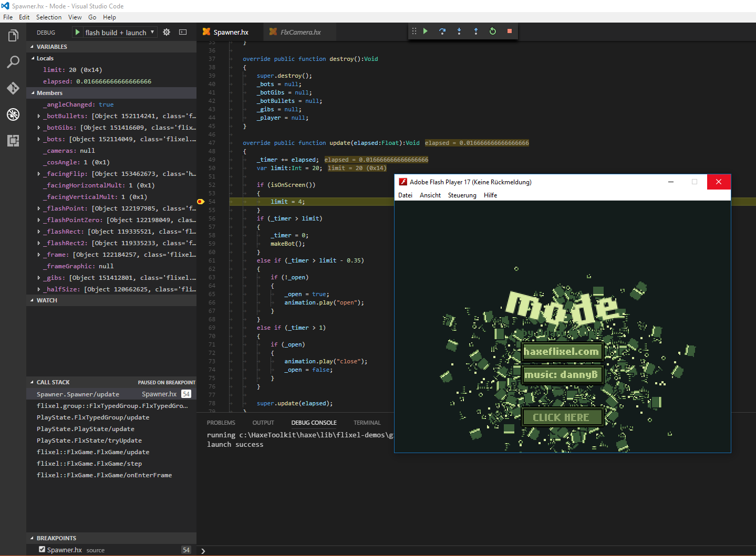The image size is (756, 556).
Task: Uncheck the Spawner.hx breakpoint checkbox
Action: click(x=42, y=550)
